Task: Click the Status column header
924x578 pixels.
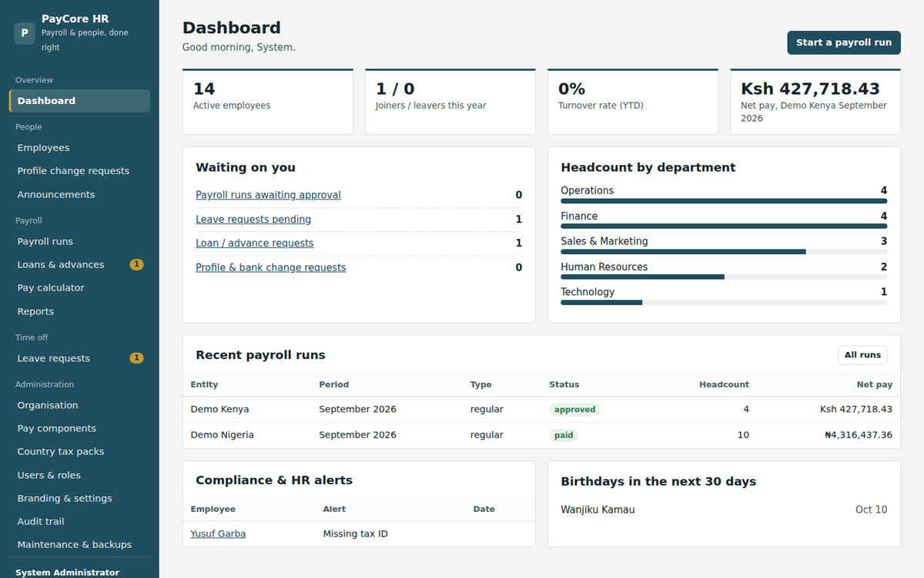Action: pos(564,385)
